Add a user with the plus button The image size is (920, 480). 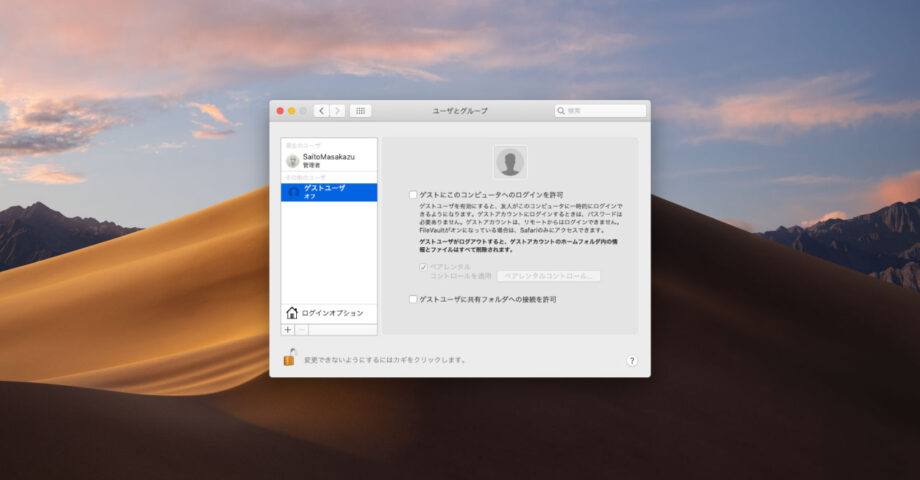[x=288, y=330]
